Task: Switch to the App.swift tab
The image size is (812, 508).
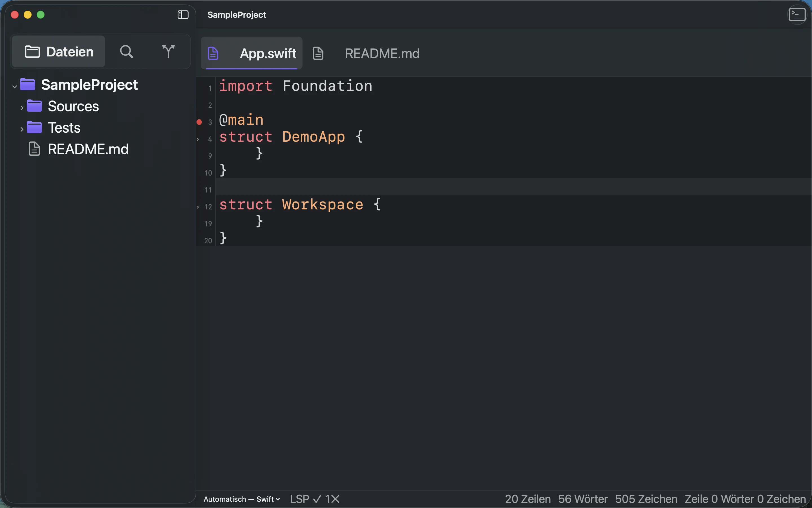Action: click(252, 53)
